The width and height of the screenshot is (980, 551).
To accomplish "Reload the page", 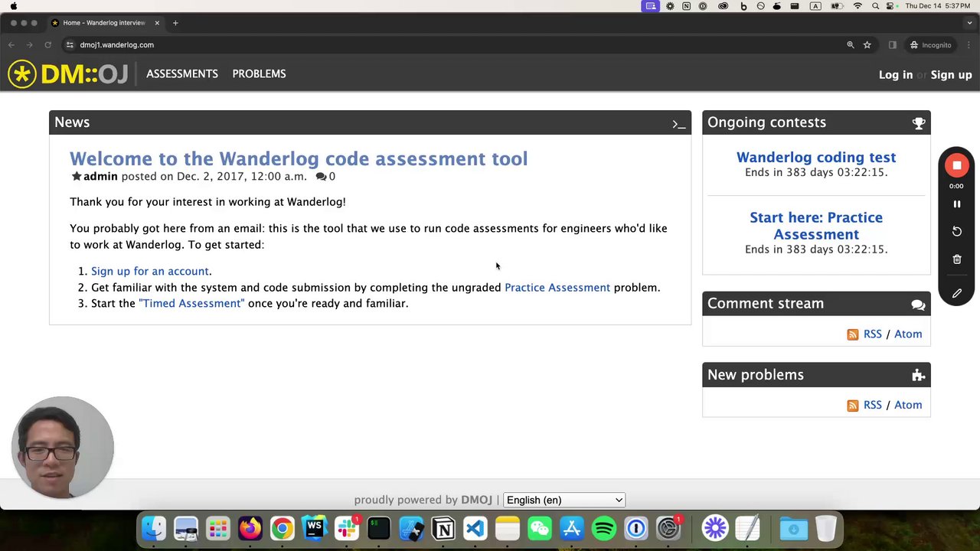I will click(x=47, y=45).
